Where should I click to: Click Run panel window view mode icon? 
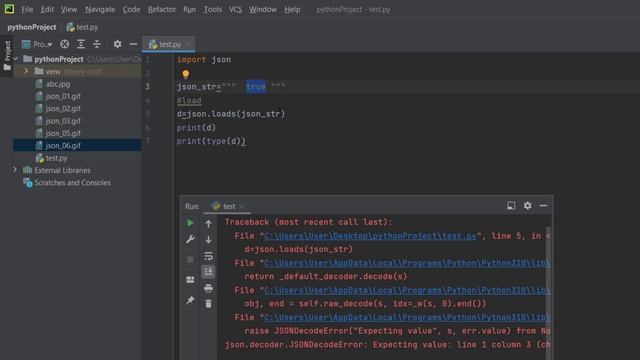(511, 206)
